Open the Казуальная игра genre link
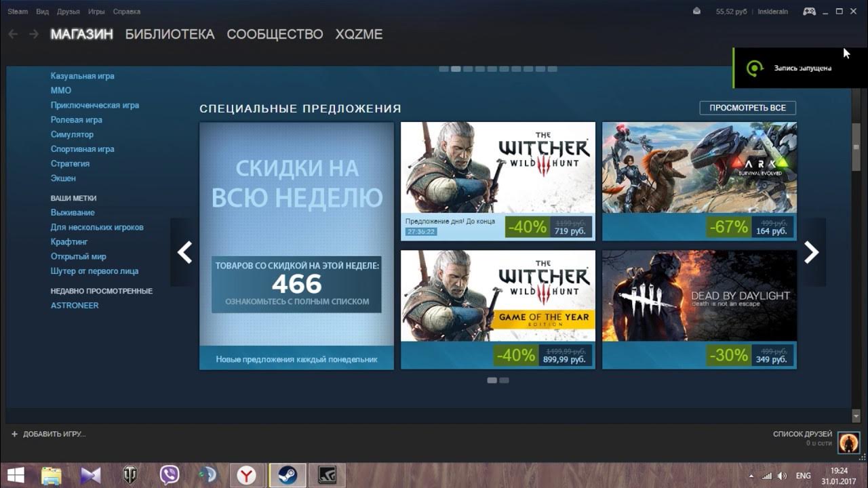 (x=82, y=76)
